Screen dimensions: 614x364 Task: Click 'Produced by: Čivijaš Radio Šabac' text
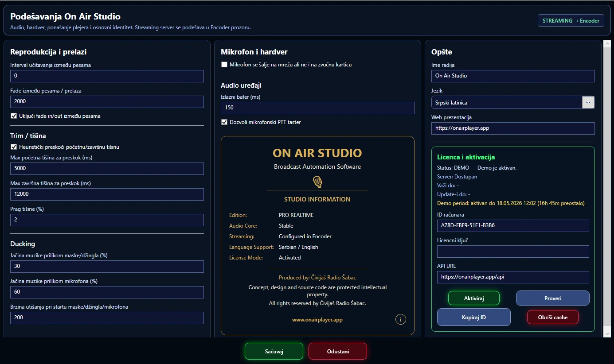317,278
